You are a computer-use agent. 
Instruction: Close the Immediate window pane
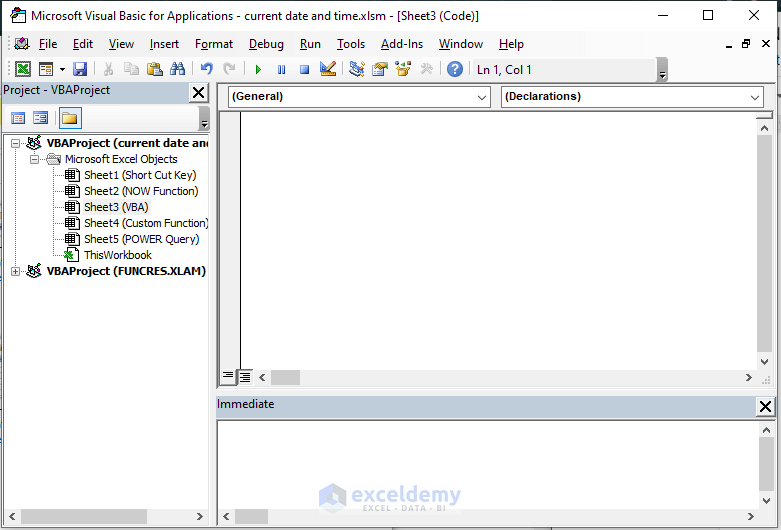pyautogui.click(x=765, y=406)
